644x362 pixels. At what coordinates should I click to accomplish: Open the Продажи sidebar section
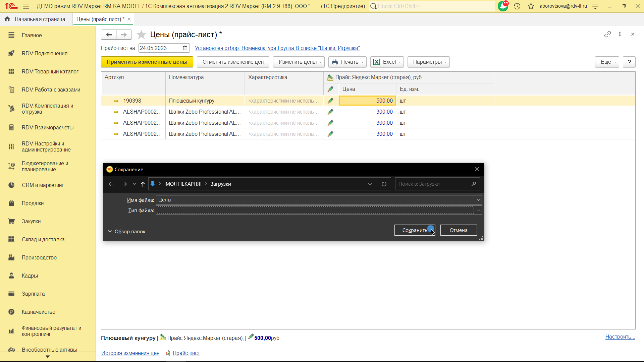[33, 203]
